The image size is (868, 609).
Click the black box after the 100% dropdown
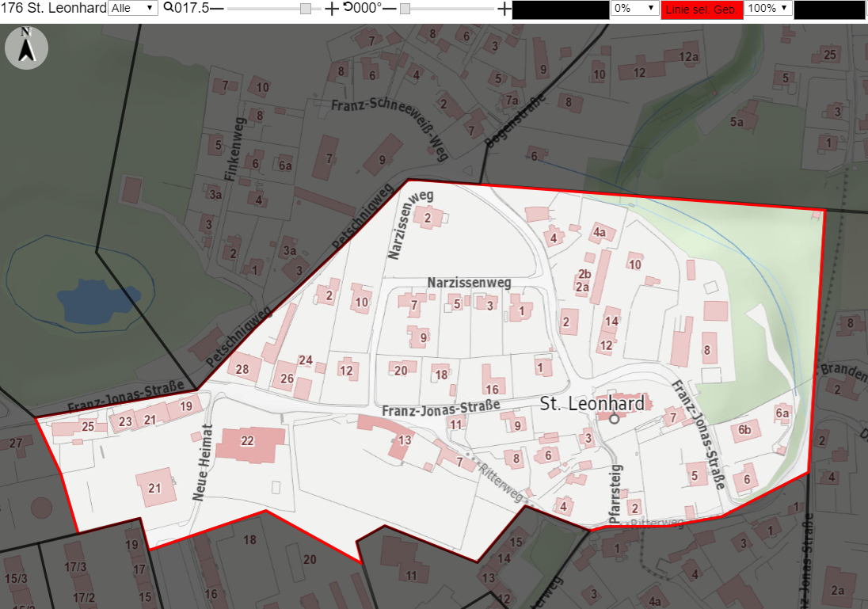coord(829,10)
